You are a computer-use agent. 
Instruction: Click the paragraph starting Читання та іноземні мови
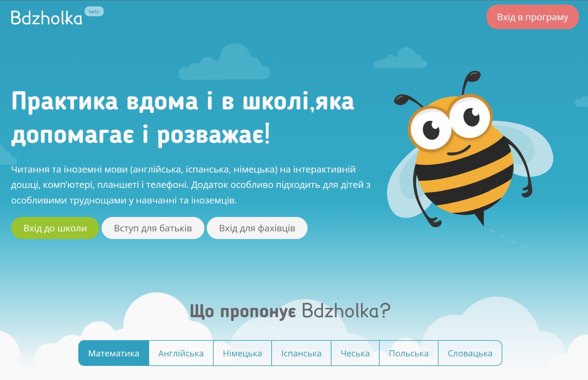point(191,185)
